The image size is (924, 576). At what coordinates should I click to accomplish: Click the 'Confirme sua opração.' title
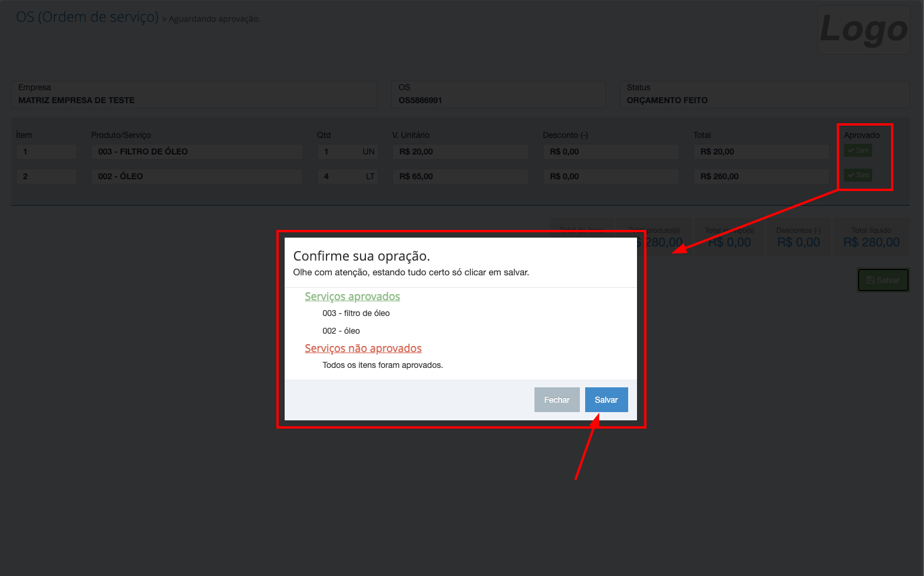pyautogui.click(x=361, y=256)
